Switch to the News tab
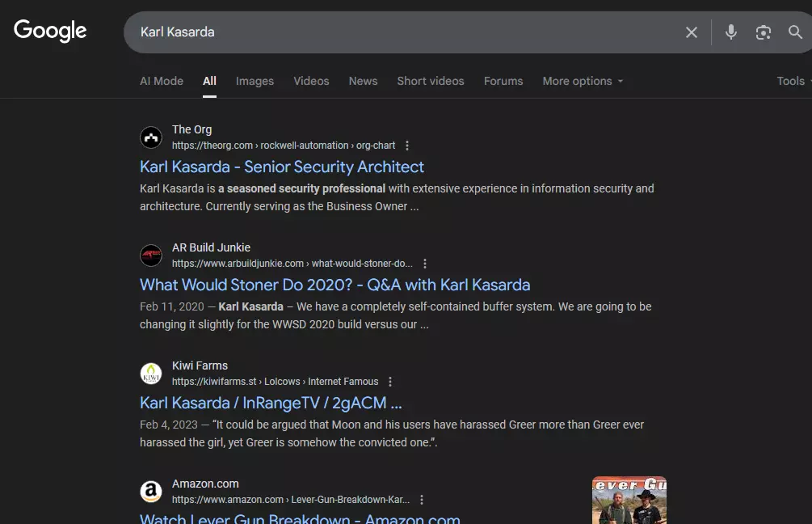The width and height of the screenshot is (812, 524). tap(363, 82)
